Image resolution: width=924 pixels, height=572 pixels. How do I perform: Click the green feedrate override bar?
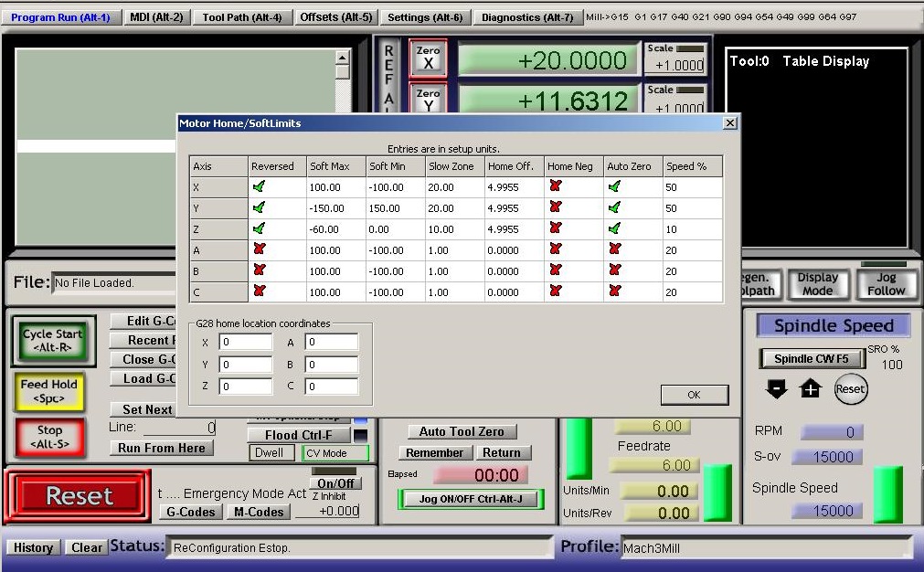click(x=717, y=492)
